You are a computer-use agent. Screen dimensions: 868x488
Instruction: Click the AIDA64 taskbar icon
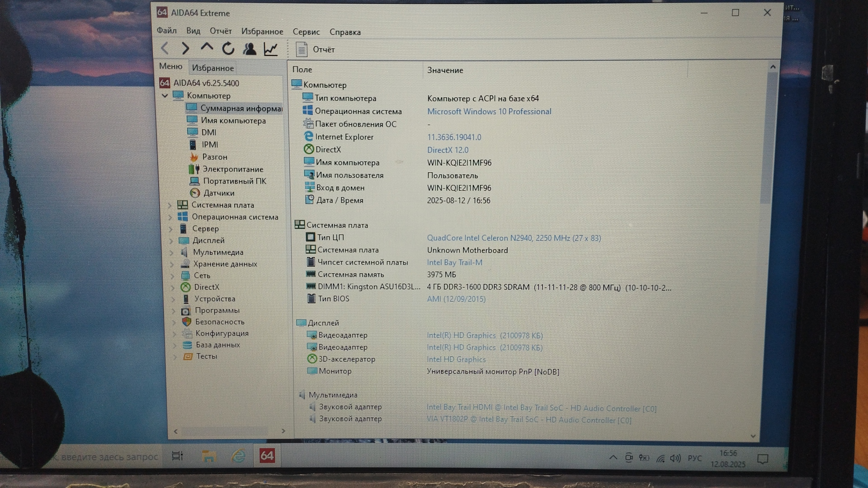tap(267, 455)
